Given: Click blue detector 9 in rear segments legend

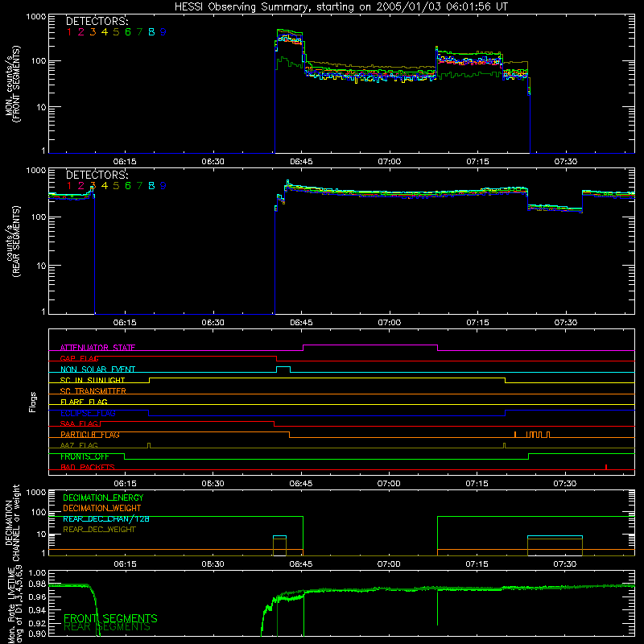Looking at the screenshot, I should 163,186.
